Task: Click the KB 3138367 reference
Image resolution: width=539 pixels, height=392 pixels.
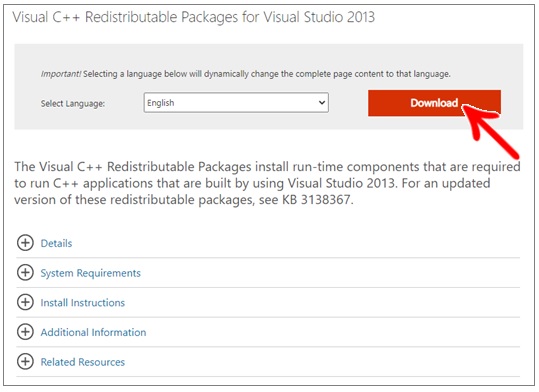Action: tap(318, 199)
